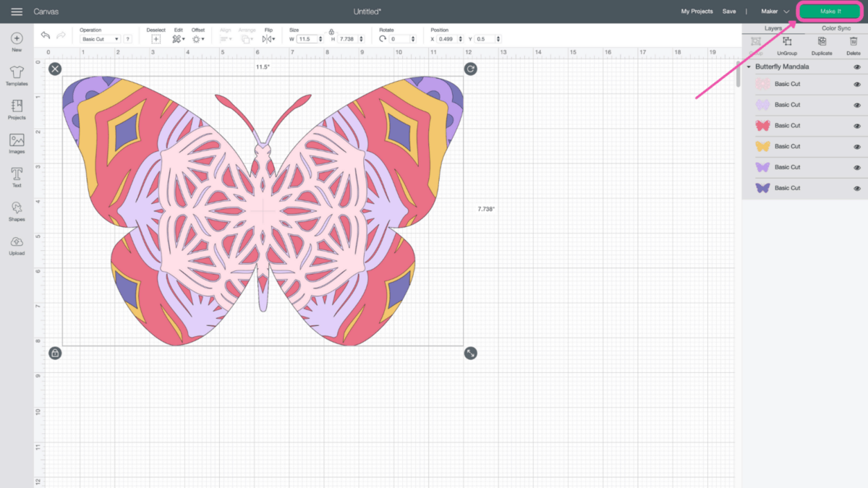Image resolution: width=868 pixels, height=488 pixels.
Task: Hide the Butterfly Mandala group
Action: point(857,67)
